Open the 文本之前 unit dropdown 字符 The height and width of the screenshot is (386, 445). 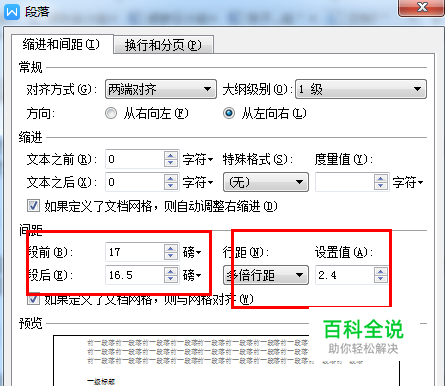pyautogui.click(x=198, y=159)
